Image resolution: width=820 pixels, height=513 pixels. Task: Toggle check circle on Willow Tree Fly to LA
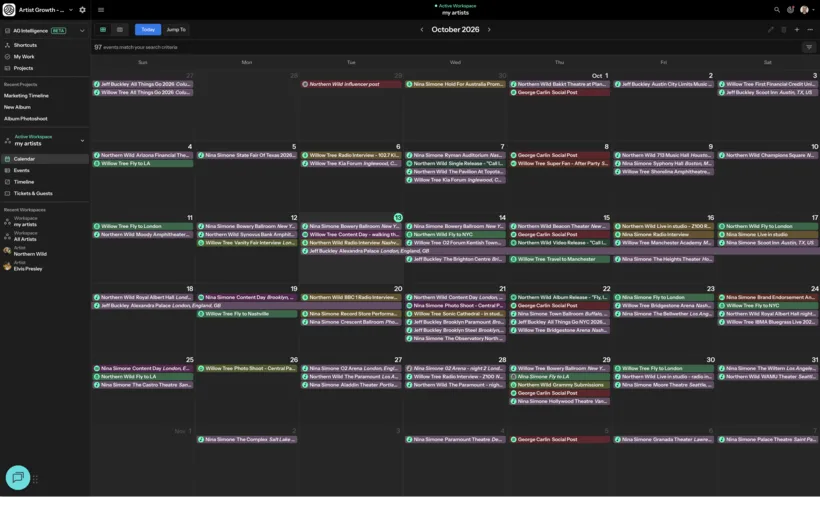pyautogui.click(x=97, y=164)
